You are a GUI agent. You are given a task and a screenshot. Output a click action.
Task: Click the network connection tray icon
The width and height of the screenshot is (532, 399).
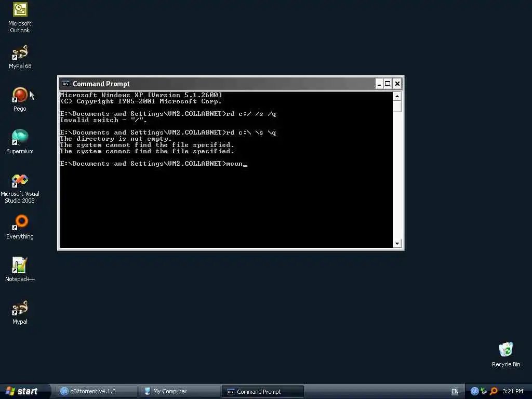coord(484,391)
